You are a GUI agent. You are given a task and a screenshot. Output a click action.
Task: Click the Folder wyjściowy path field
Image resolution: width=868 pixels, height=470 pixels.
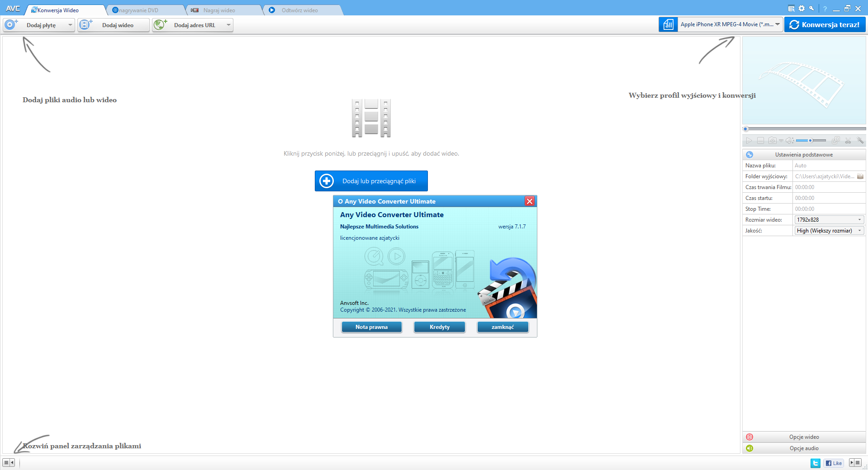pyautogui.click(x=825, y=176)
